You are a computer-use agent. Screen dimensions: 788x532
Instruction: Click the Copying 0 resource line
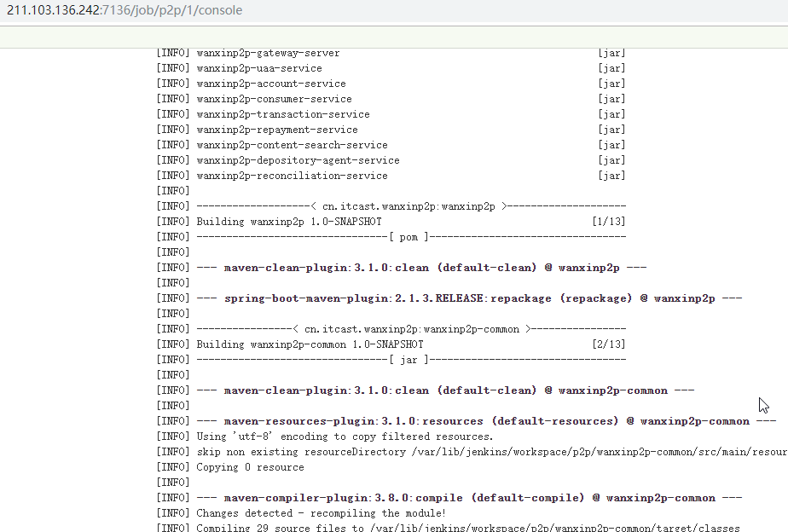point(230,467)
